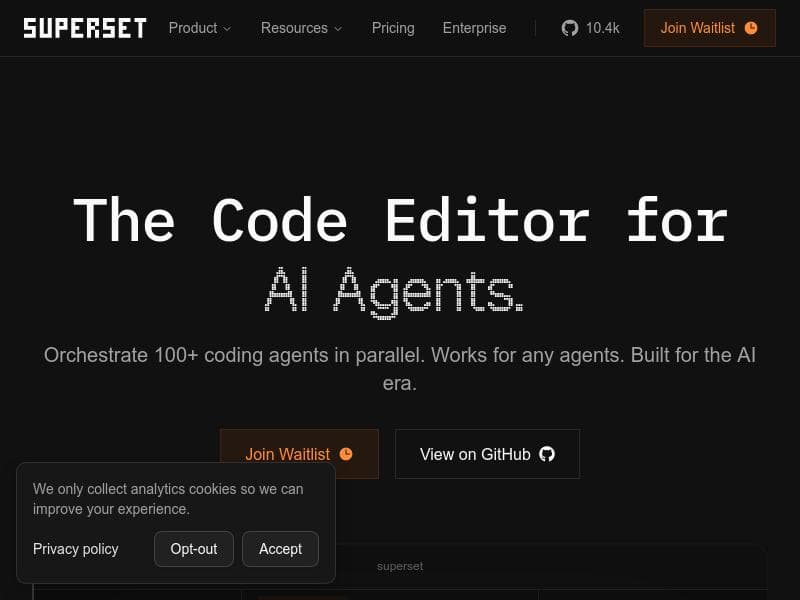
Task: Expand the Resources dropdown chevron
Action: pos(338,29)
